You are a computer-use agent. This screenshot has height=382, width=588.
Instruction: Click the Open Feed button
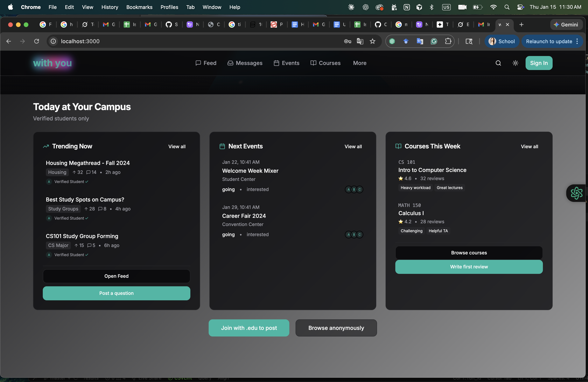click(x=116, y=276)
